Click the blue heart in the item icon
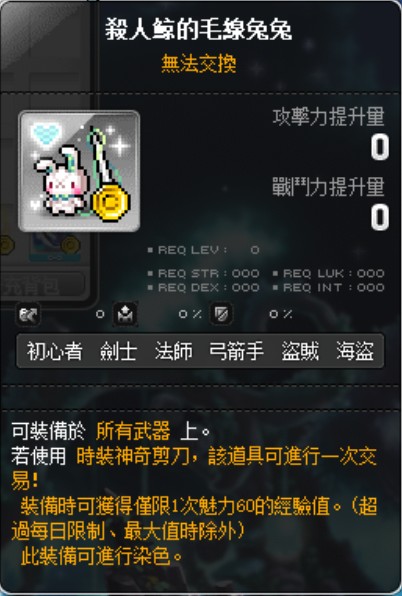 [x=46, y=134]
